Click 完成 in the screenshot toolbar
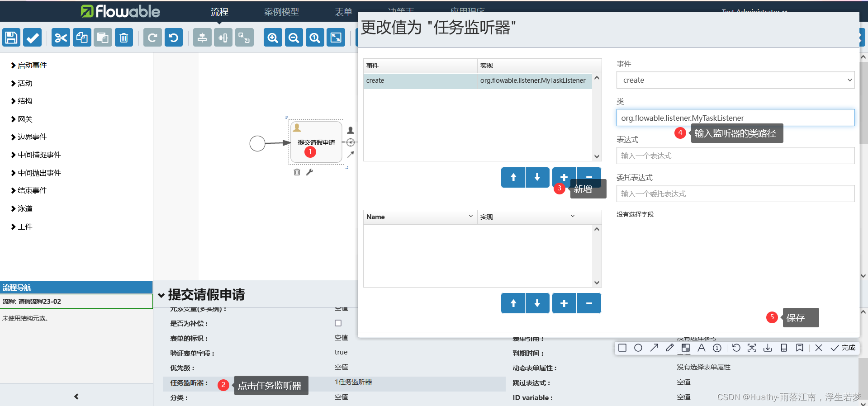Screen dimensions: 868x406 tap(843, 348)
